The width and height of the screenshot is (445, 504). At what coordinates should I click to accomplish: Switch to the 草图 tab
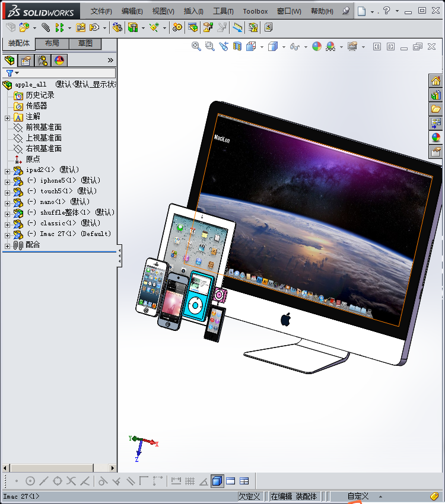coord(85,43)
